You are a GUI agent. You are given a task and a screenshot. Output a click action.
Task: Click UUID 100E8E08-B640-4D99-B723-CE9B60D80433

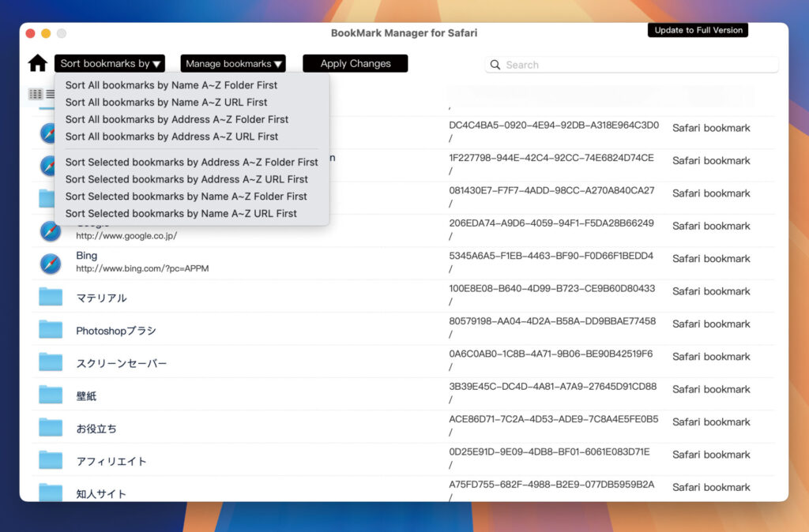[552, 288]
